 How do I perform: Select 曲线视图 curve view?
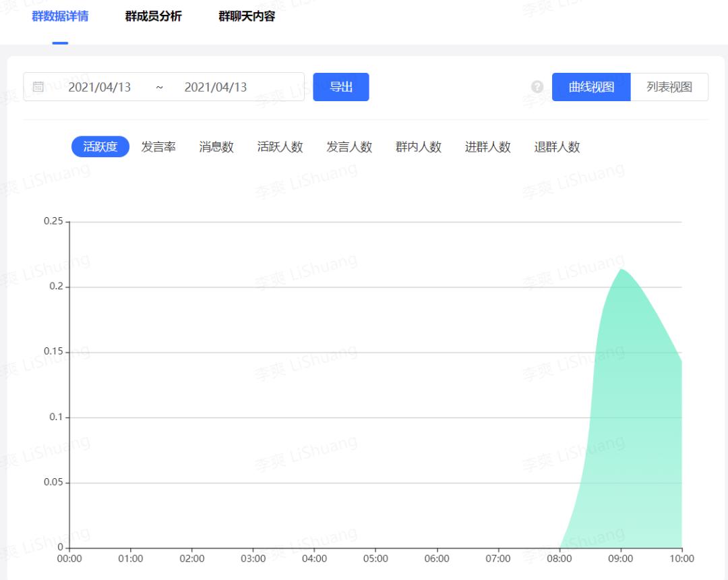point(591,87)
